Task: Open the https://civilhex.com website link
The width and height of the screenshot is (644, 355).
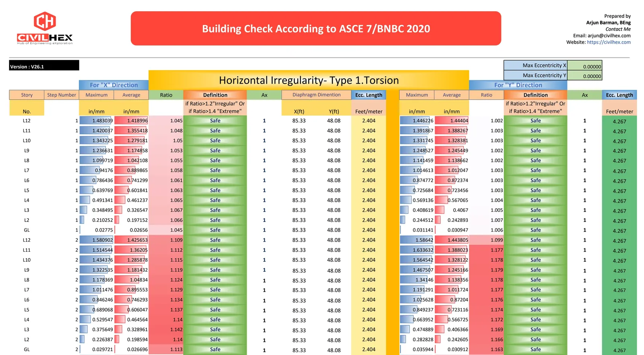Action: coord(609,42)
